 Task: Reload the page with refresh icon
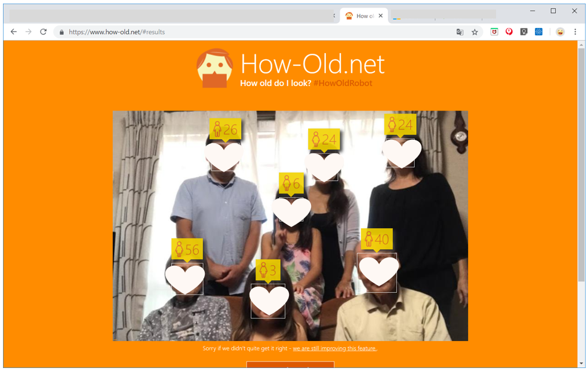pyautogui.click(x=44, y=32)
